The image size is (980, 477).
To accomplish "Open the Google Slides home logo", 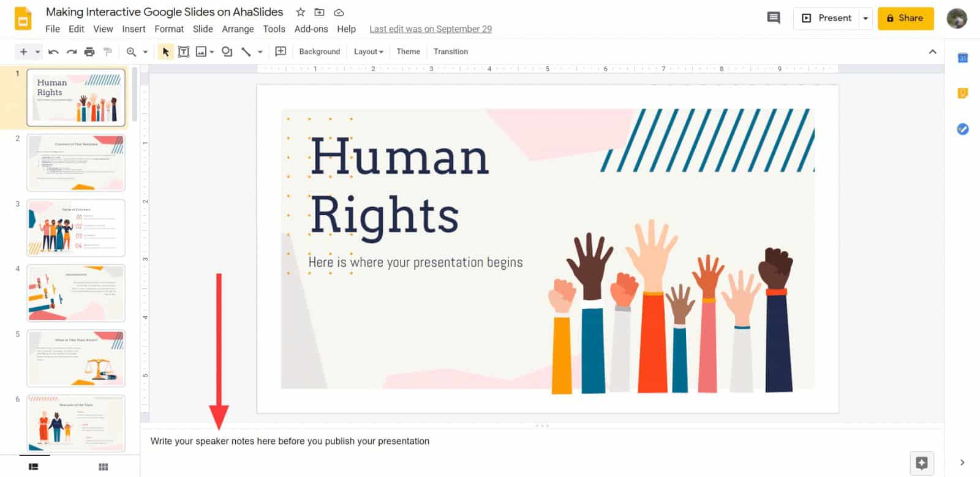I will 23,18.
